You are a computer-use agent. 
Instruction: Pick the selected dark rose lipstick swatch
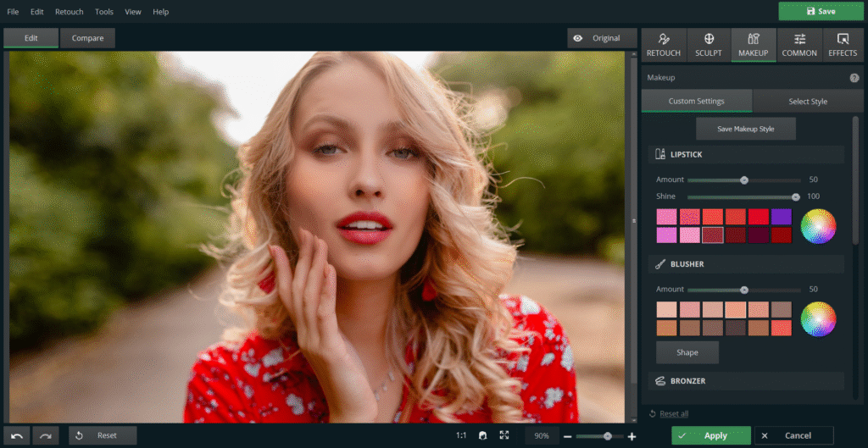(712, 235)
